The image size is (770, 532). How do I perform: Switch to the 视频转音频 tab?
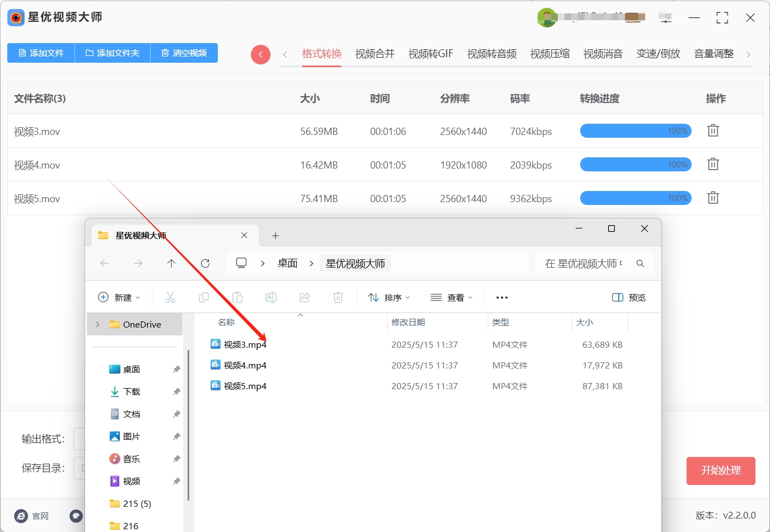coord(492,54)
